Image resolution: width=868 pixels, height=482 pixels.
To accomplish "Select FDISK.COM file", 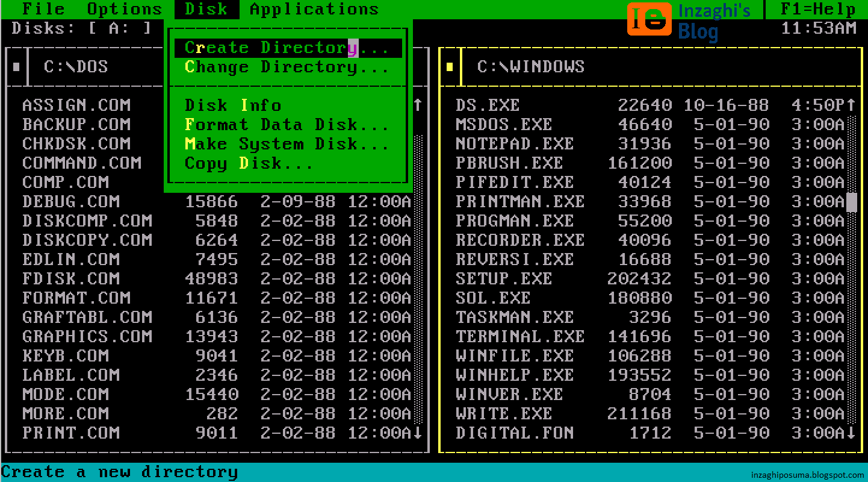I will click(217, 278).
